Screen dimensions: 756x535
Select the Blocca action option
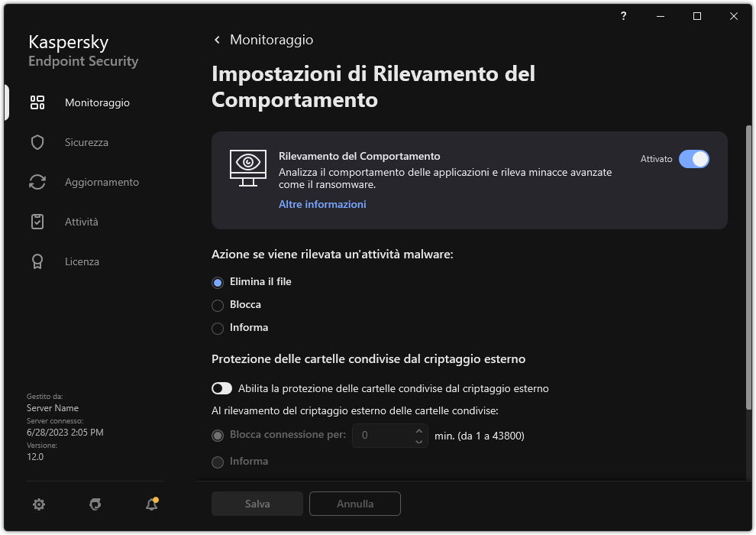pyautogui.click(x=217, y=304)
